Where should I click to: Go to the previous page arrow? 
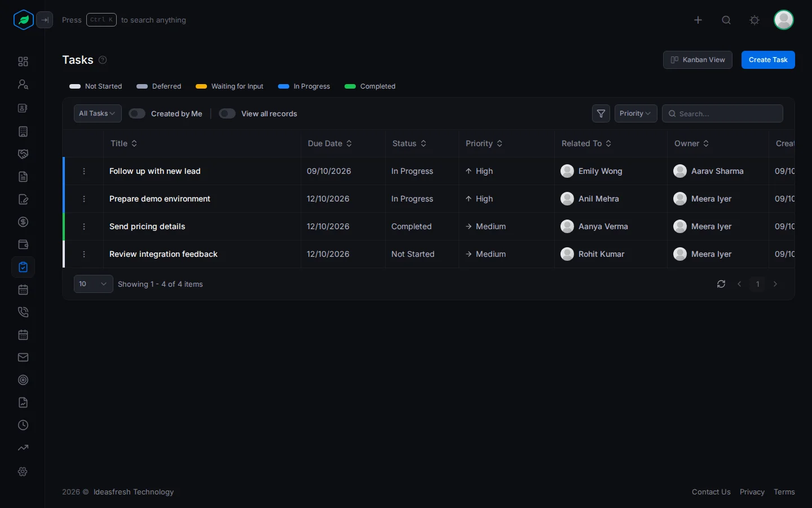pyautogui.click(x=739, y=284)
